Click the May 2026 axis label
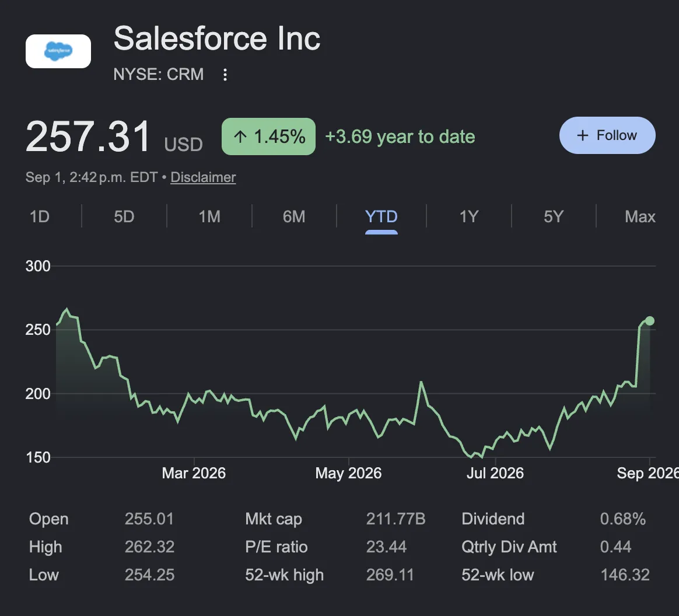Image resolution: width=679 pixels, height=616 pixels. tap(349, 473)
